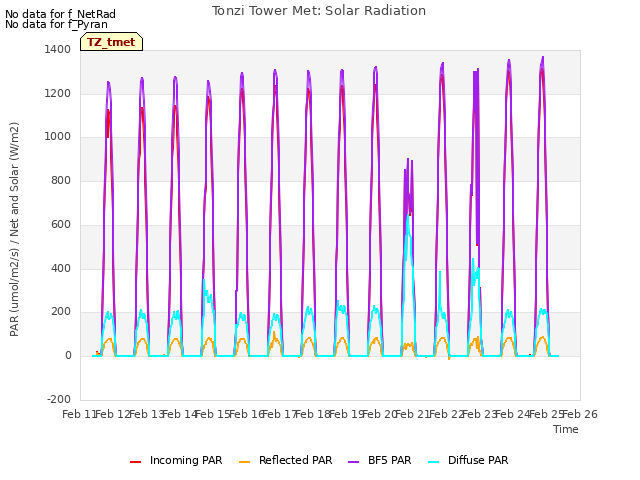640x480 pixels.
Task: Click the -200 y-axis tick label
Action: (x=59, y=399)
